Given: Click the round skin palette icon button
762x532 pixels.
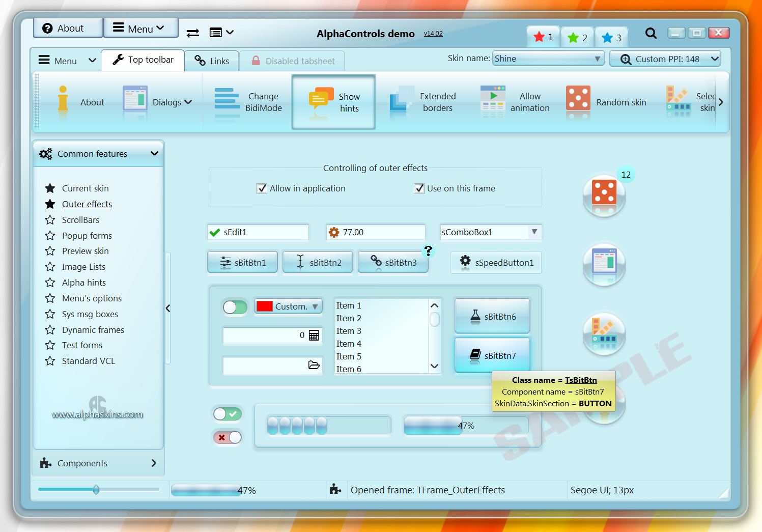Looking at the screenshot, I should (x=604, y=333).
